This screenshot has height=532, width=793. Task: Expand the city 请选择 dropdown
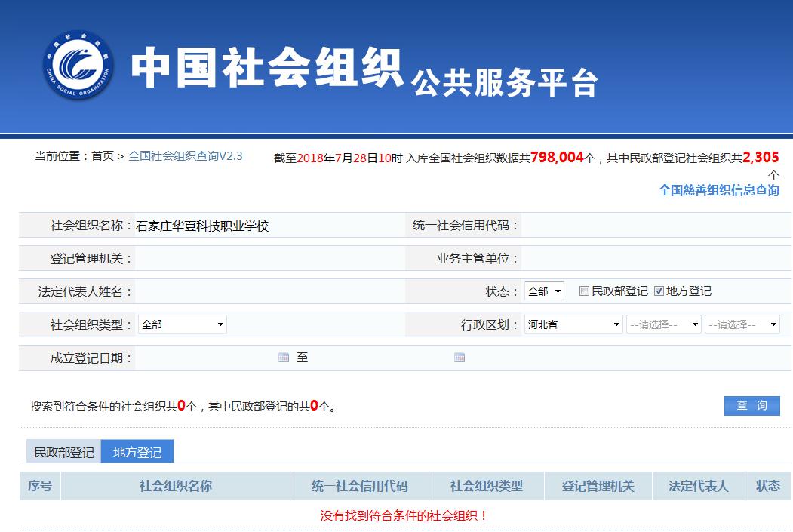pyautogui.click(x=663, y=324)
